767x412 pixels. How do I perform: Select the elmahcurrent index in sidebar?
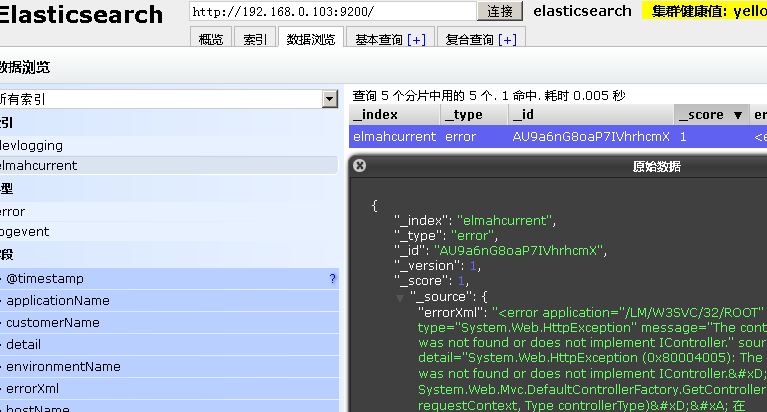point(169,165)
